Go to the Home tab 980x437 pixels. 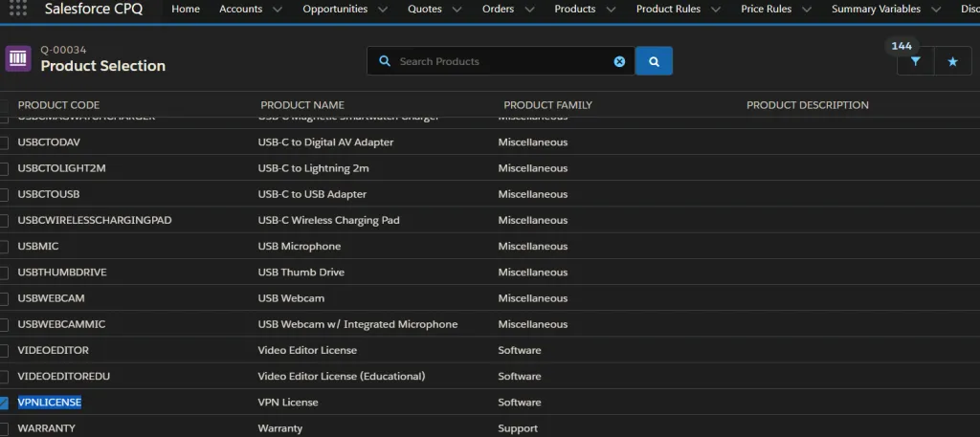186,9
